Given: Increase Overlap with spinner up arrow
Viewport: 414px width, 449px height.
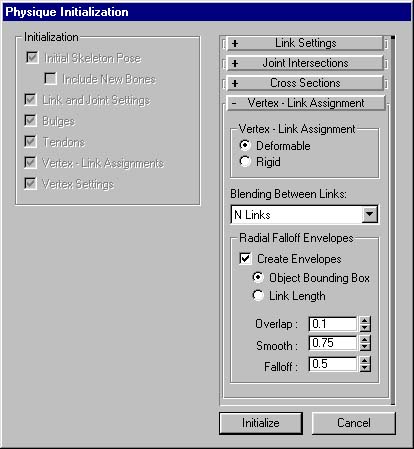Looking at the screenshot, I should [x=365, y=320].
